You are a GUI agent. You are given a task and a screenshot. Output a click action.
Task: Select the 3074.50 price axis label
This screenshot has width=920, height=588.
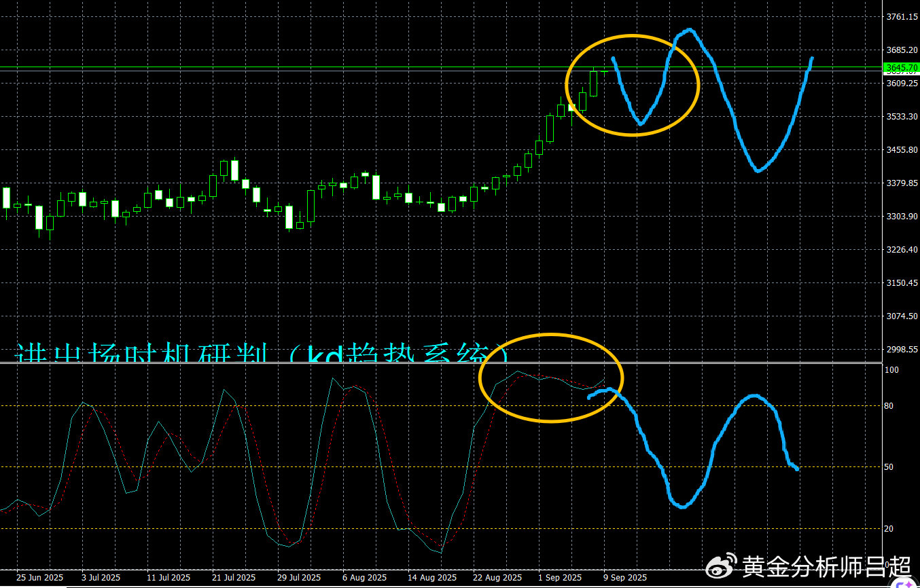(x=902, y=316)
